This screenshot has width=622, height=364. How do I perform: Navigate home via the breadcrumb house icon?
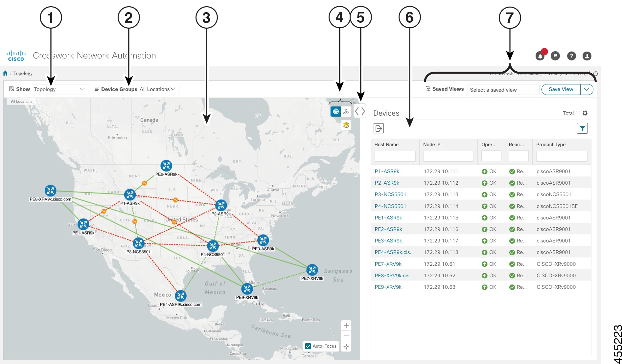[x=5, y=73]
